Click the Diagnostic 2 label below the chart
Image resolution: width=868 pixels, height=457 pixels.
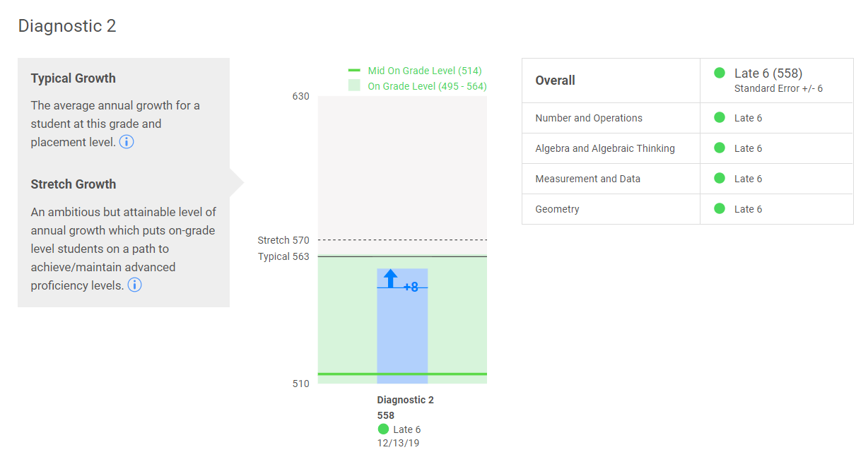(x=405, y=400)
